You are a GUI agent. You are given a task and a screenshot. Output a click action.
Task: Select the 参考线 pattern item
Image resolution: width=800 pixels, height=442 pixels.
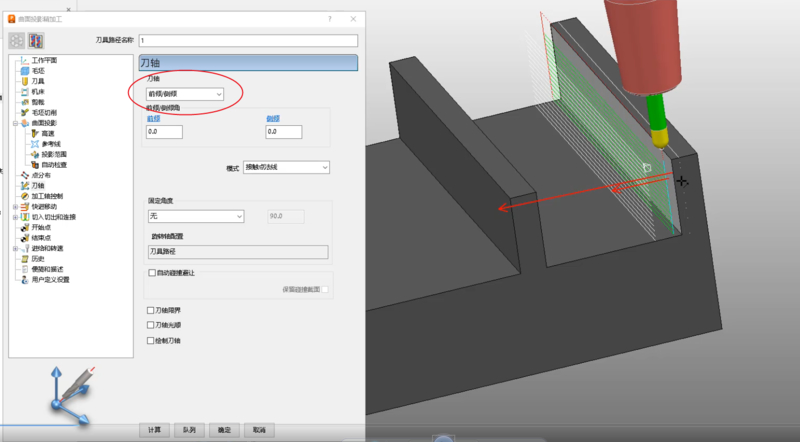(x=52, y=144)
